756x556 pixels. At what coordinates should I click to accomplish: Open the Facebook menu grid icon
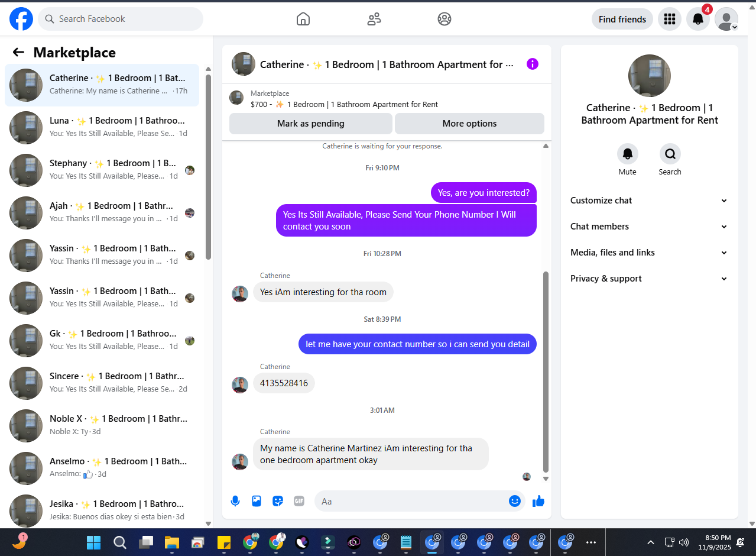(670, 19)
